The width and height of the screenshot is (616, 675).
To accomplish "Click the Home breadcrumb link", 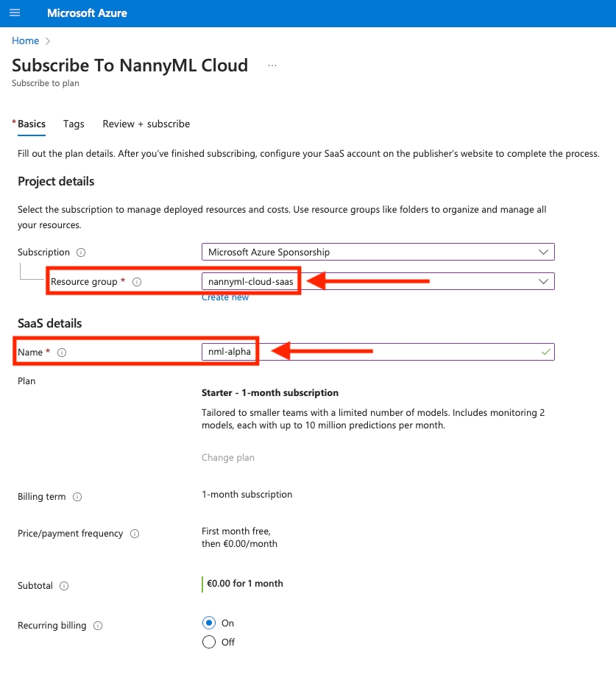I will (x=25, y=40).
